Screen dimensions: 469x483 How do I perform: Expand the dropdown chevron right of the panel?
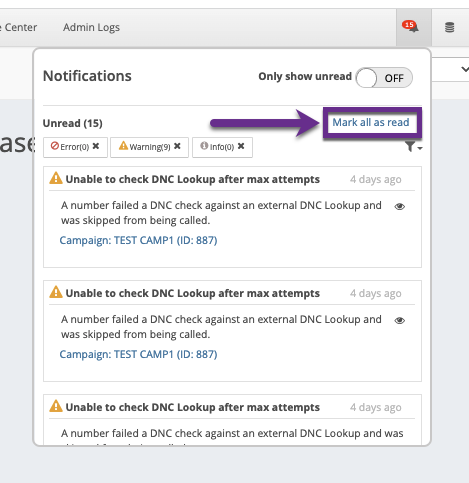[x=465, y=69]
